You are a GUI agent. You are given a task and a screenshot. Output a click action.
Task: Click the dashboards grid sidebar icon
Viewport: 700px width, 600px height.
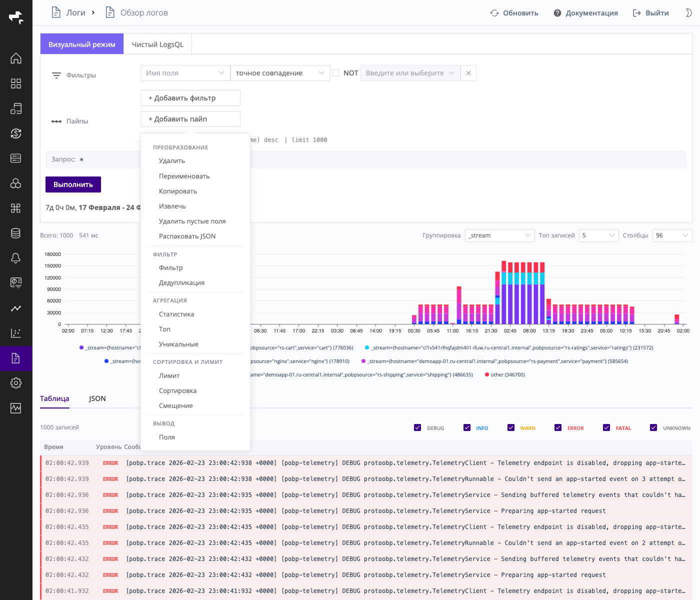[x=16, y=83]
